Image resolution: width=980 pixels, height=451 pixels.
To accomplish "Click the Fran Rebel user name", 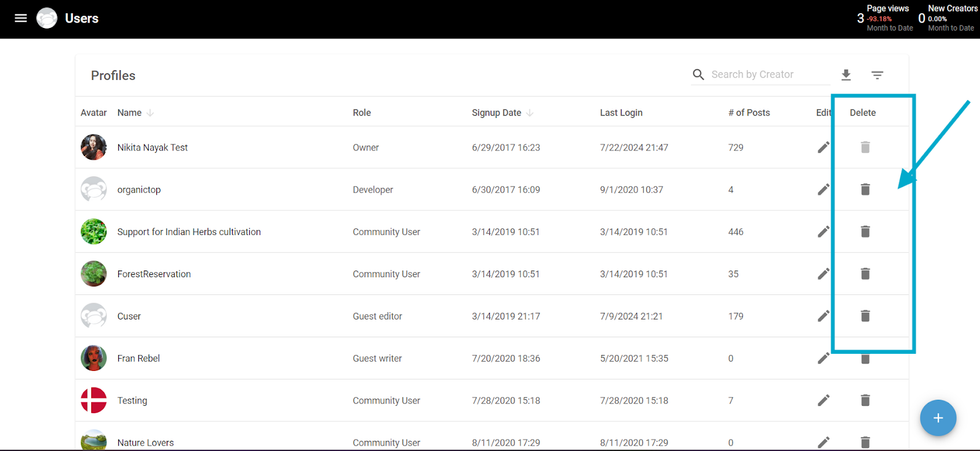I will coord(138,358).
